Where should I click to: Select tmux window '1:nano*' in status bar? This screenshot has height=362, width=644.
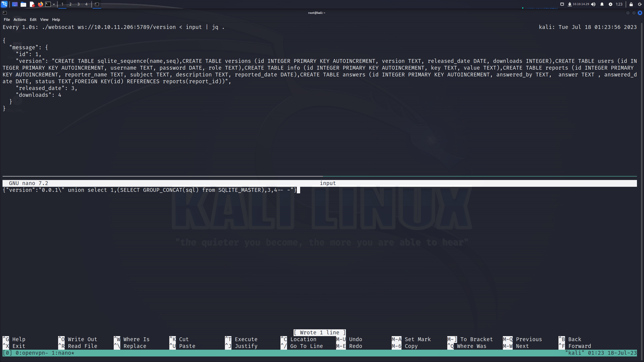click(x=63, y=353)
